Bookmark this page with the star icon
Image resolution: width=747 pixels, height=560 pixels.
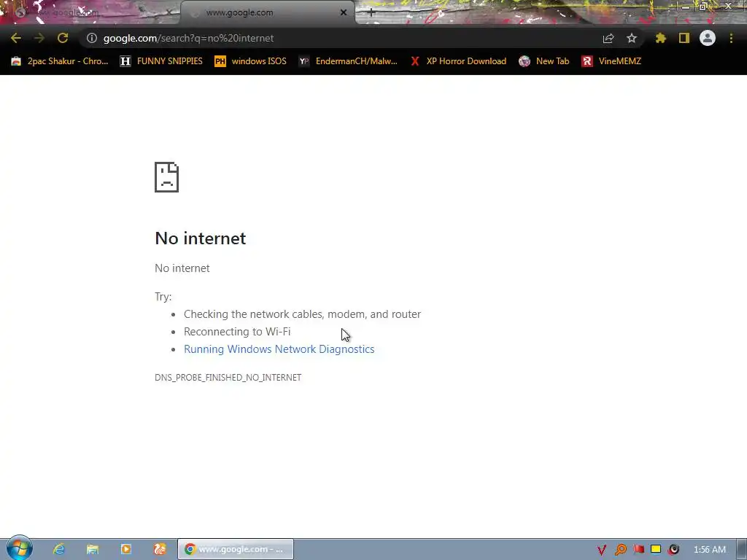coord(632,38)
